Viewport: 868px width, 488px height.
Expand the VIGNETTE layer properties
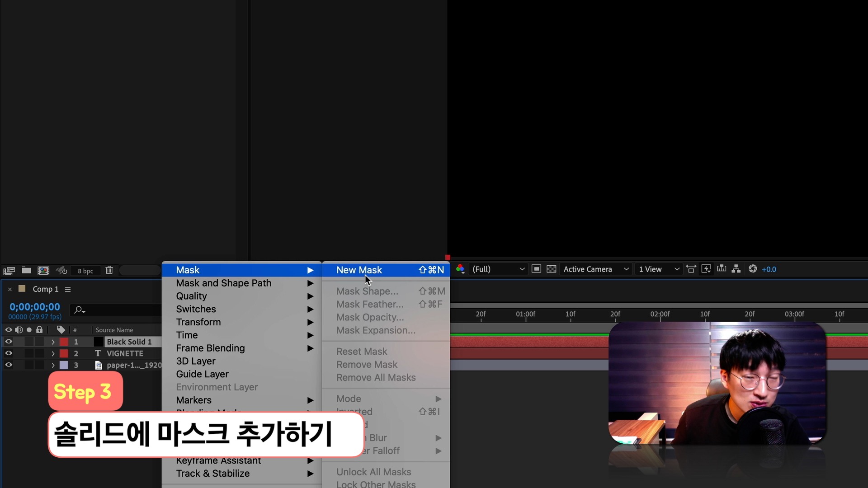[x=53, y=353]
